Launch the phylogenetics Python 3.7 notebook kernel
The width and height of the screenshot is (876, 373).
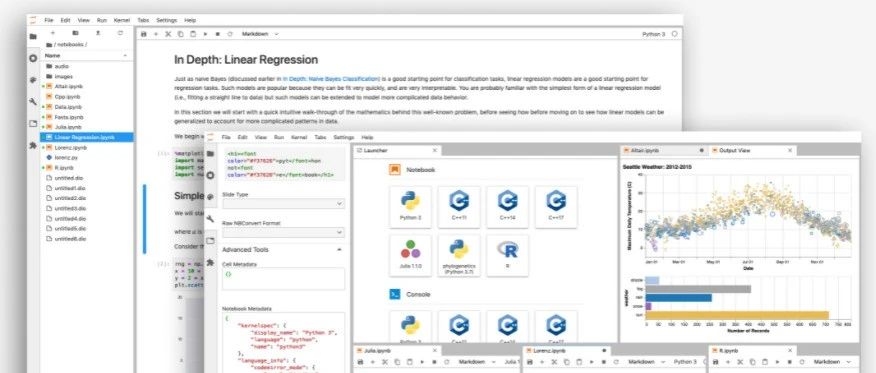[x=459, y=255]
